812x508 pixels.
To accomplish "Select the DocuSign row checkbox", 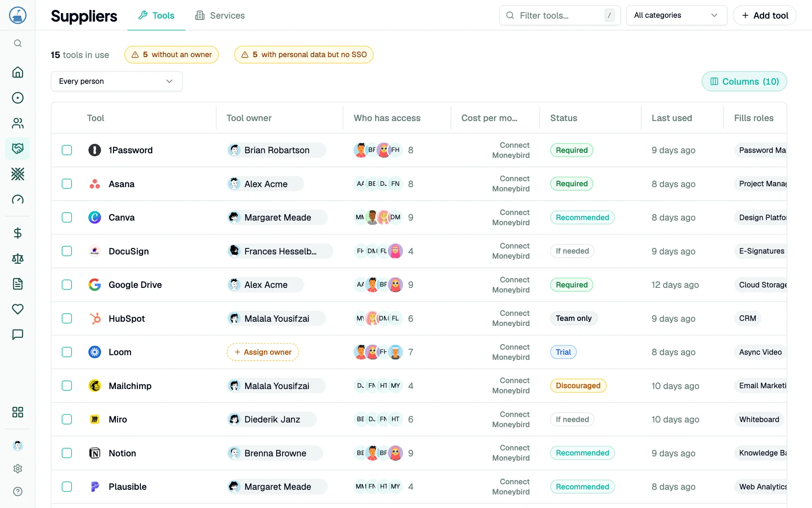I will (67, 251).
